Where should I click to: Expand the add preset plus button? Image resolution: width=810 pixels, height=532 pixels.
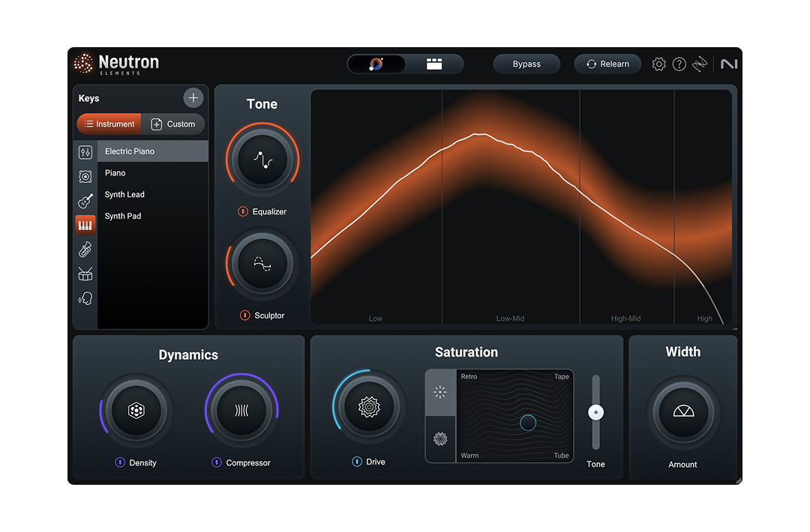pyautogui.click(x=193, y=97)
